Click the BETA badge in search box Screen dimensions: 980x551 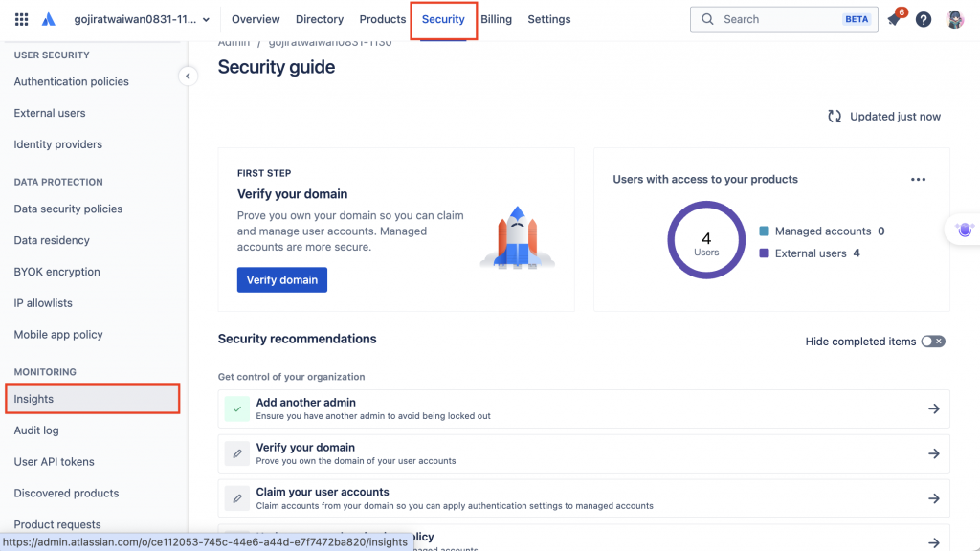tap(857, 19)
